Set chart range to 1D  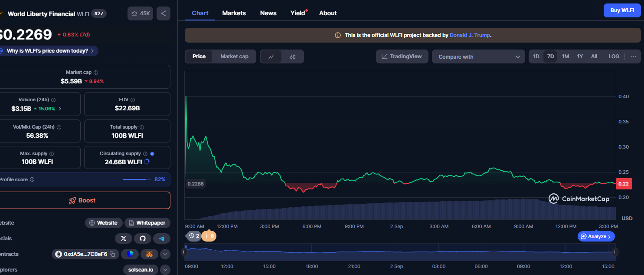(536, 56)
